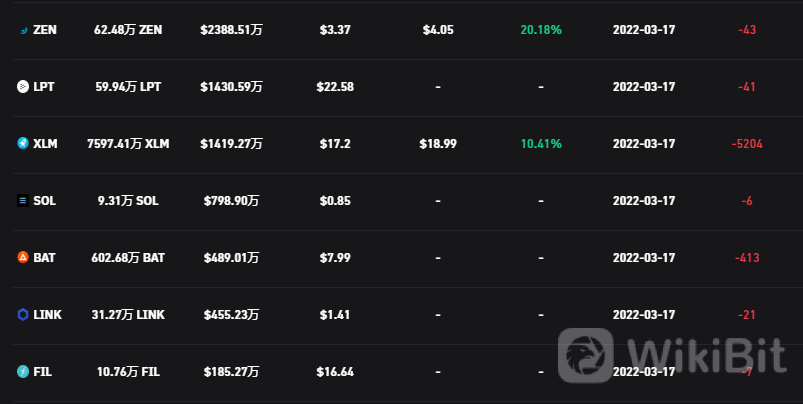Viewport: 803px width, 404px height.
Task: Click the 20.18% premium value
Action: [541, 30]
